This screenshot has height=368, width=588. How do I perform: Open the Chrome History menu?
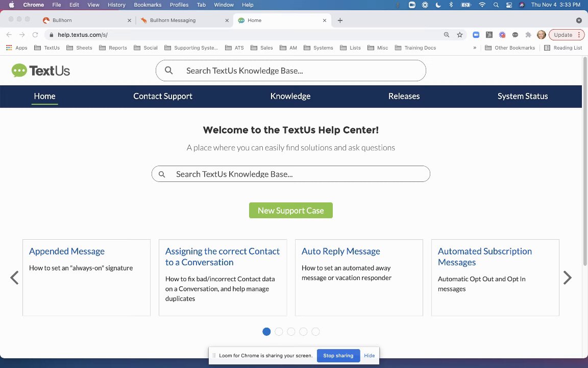coord(116,5)
